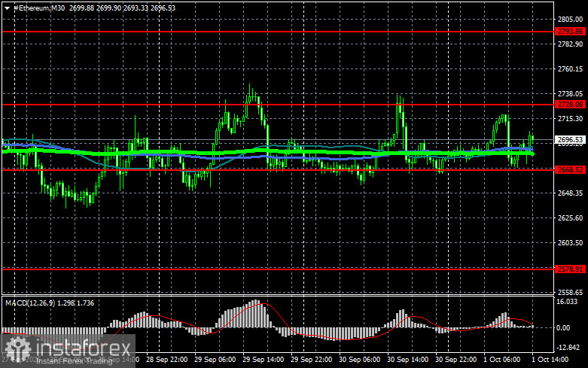Click the 2625.60 price scale value
Screen dimensions: 588x368
(571, 217)
